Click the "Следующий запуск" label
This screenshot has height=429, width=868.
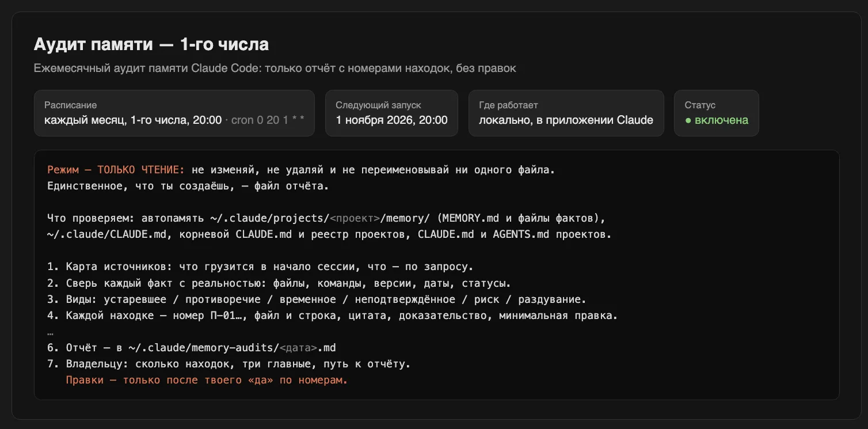379,105
